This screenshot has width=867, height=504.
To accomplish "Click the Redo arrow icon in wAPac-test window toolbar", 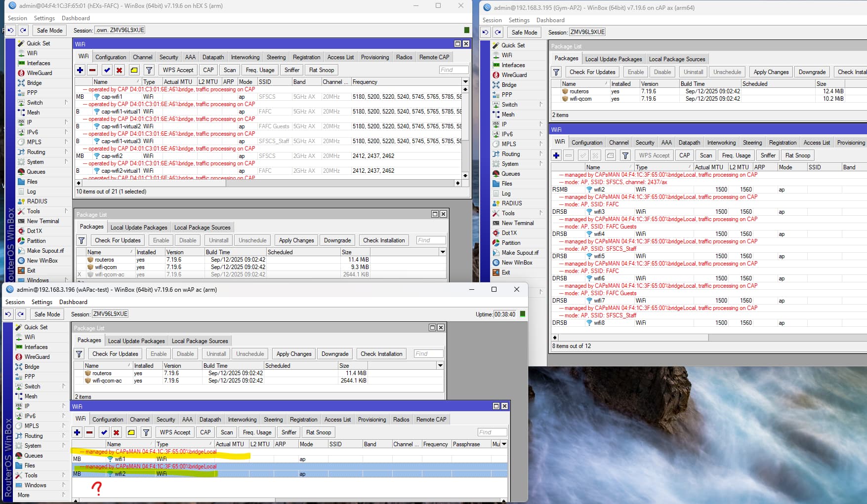I will 21,314.
